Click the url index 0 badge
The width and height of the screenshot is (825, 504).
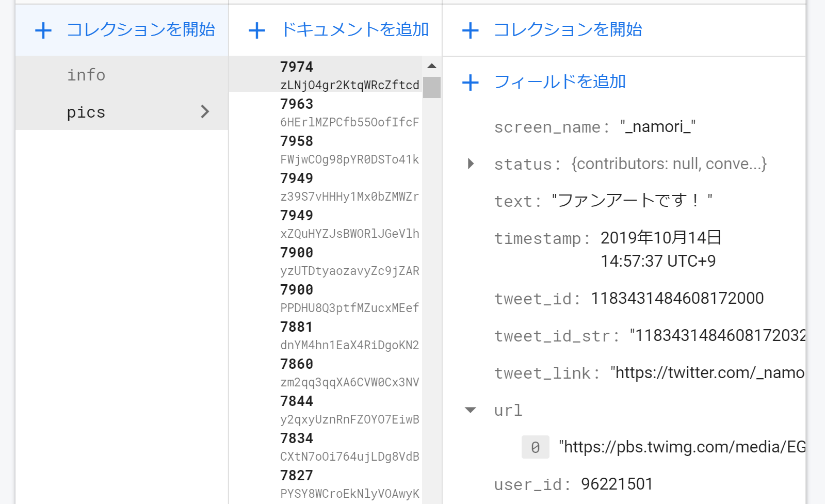(536, 447)
